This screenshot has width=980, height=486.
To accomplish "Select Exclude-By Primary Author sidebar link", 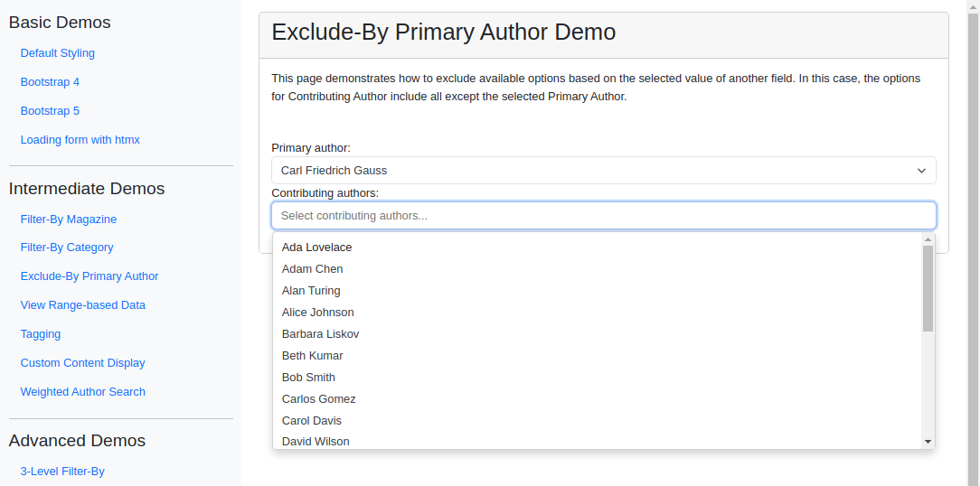I will point(90,276).
